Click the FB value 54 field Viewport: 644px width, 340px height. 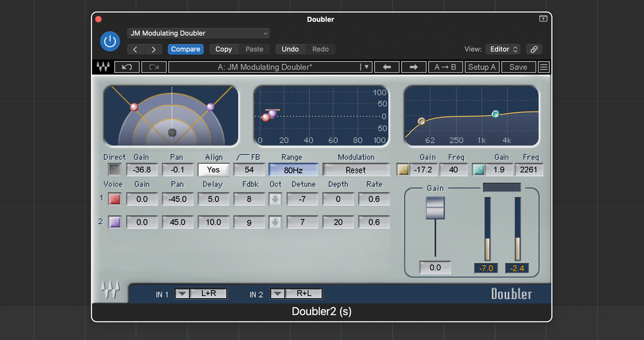pos(249,170)
